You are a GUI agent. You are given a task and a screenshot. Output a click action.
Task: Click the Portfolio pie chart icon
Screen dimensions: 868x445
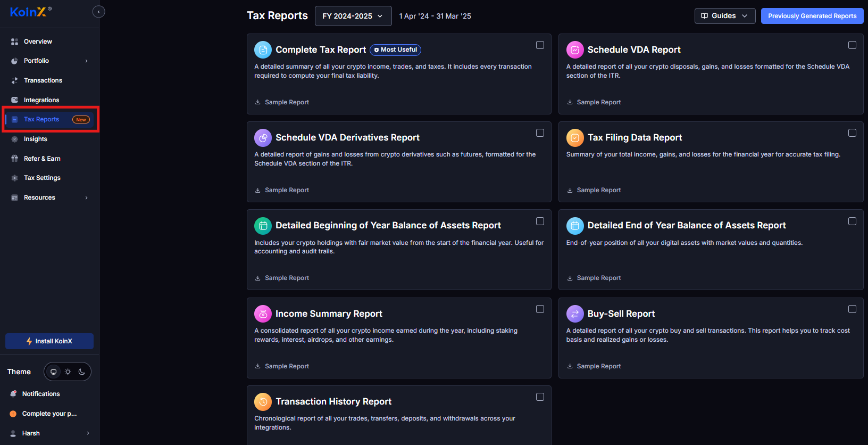14,61
